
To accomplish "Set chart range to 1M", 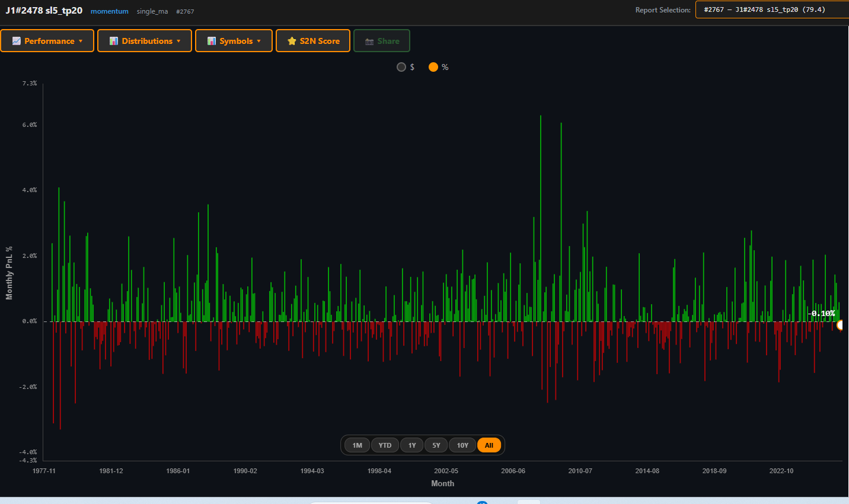I will (357, 445).
